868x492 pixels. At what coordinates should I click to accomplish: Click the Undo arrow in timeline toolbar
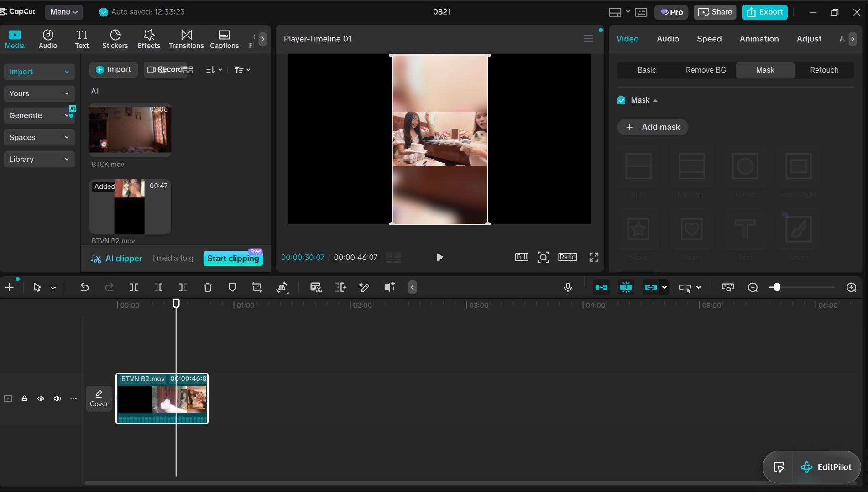click(x=84, y=287)
